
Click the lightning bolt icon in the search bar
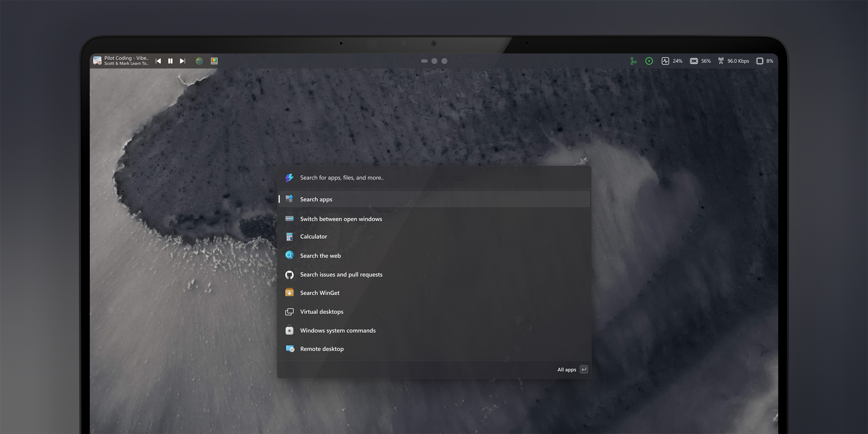pyautogui.click(x=289, y=178)
